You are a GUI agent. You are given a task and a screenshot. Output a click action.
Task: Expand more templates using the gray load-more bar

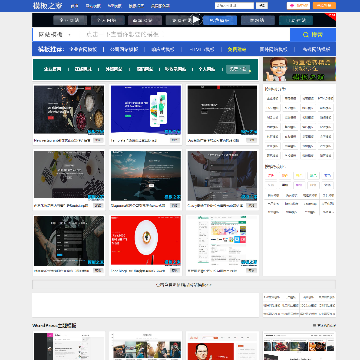[184, 285]
